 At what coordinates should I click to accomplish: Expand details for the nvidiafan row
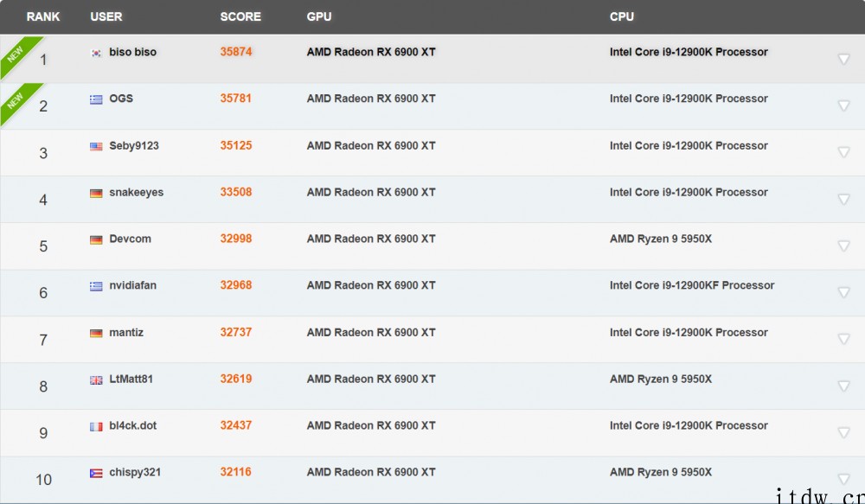pos(843,292)
